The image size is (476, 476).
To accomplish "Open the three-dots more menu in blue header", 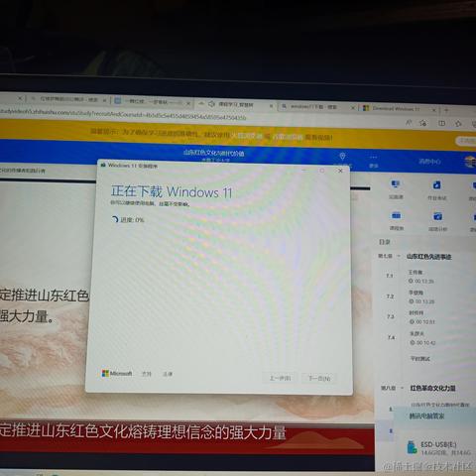I will [x=374, y=158].
